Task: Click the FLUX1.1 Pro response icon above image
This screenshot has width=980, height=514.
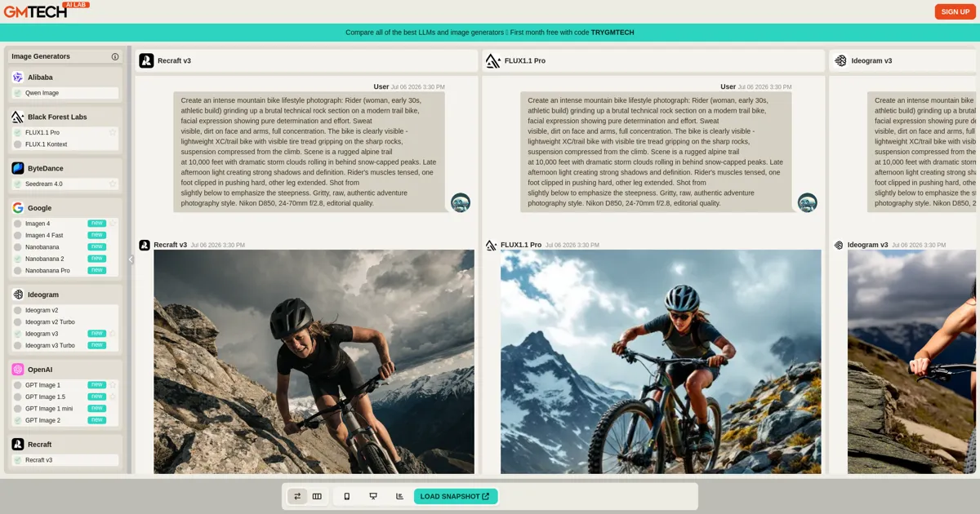Action: pos(491,245)
